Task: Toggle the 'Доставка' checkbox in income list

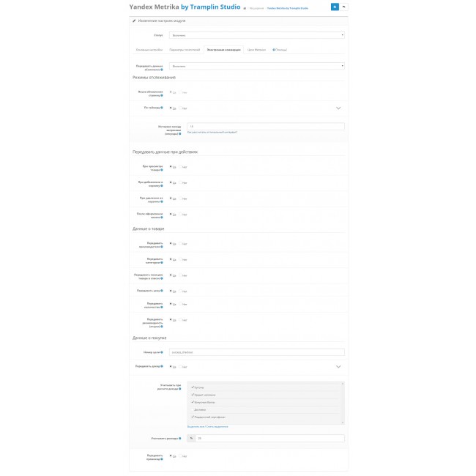Action: click(x=192, y=409)
